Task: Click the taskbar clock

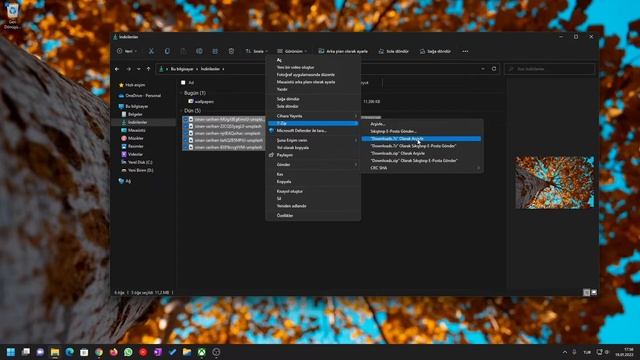Action: click(624, 352)
